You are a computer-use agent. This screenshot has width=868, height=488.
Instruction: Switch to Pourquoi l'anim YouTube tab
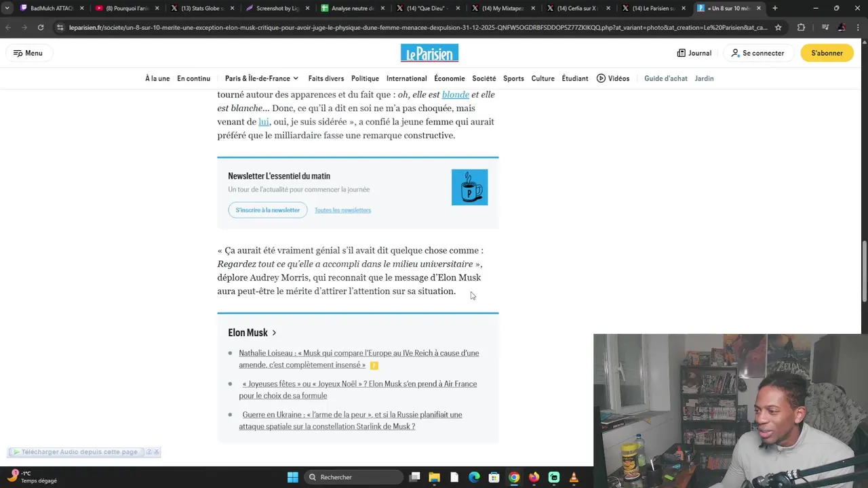point(127,8)
